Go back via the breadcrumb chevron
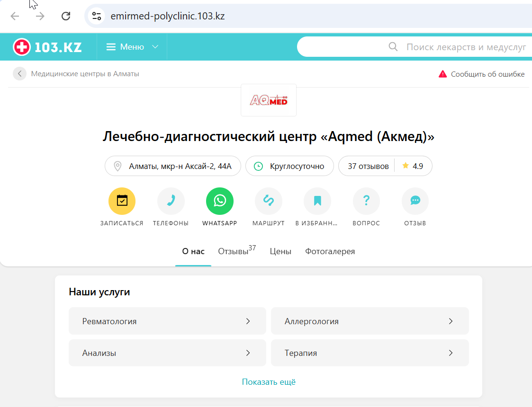 pyautogui.click(x=20, y=73)
